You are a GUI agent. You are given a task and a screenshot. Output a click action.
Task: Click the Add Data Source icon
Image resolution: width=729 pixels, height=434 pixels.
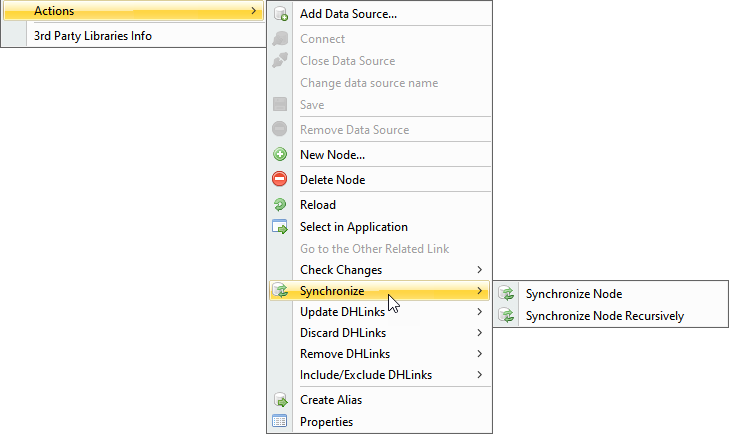[x=280, y=14]
